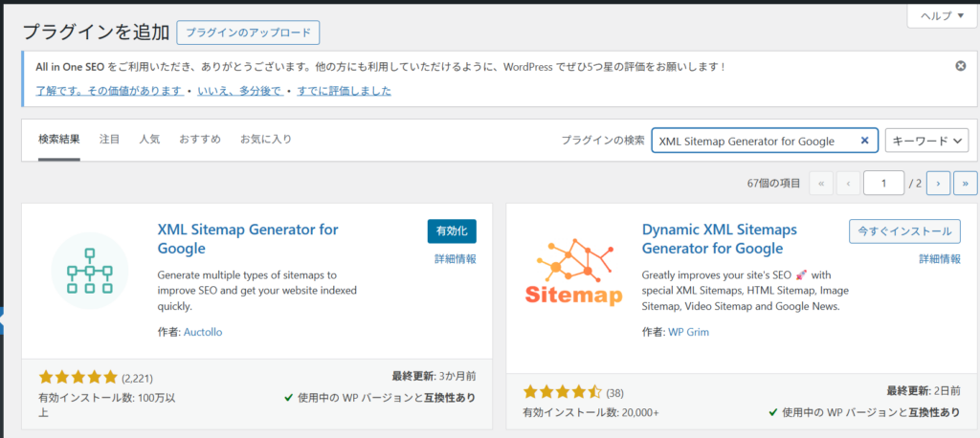Screen dimensions: 980x438
Task: Open author WP Grim link
Action: 689,332
